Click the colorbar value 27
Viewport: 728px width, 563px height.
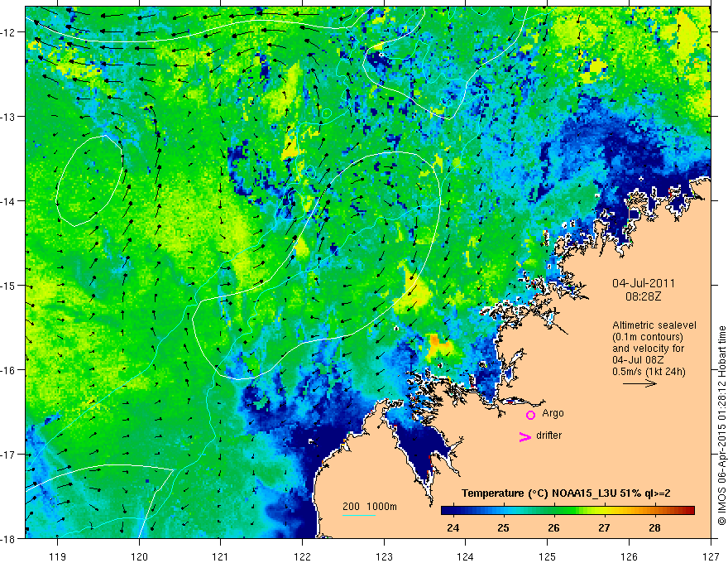604,527
